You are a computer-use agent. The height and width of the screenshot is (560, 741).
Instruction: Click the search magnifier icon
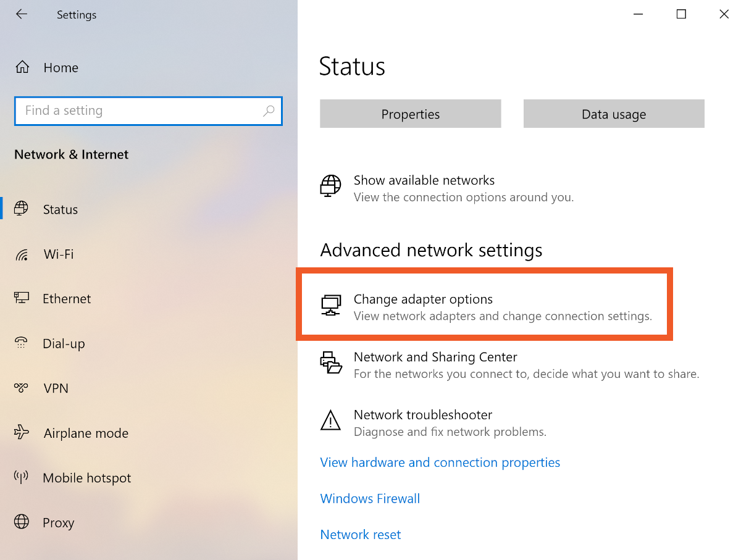(x=269, y=111)
